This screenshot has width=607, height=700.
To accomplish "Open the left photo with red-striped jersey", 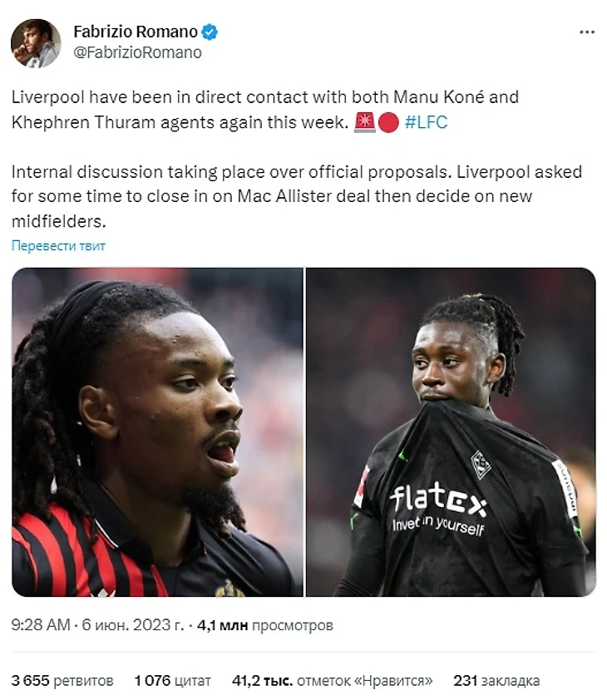I will pos(157,431).
